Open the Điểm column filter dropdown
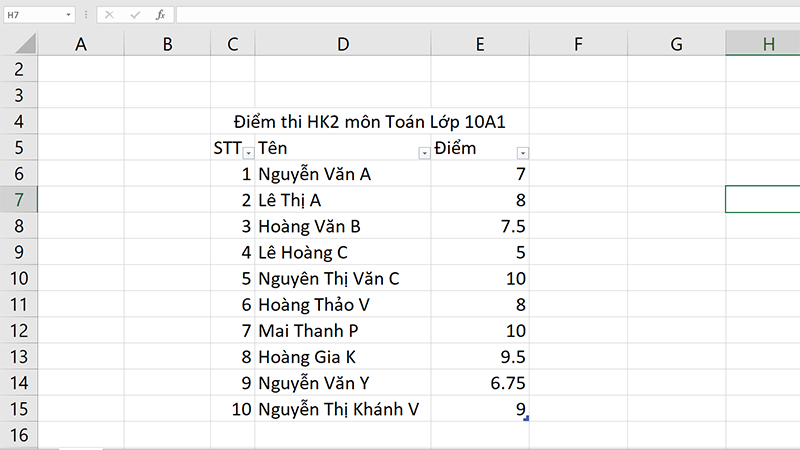Screen dimensions: 800x450 click(x=522, y=152)
